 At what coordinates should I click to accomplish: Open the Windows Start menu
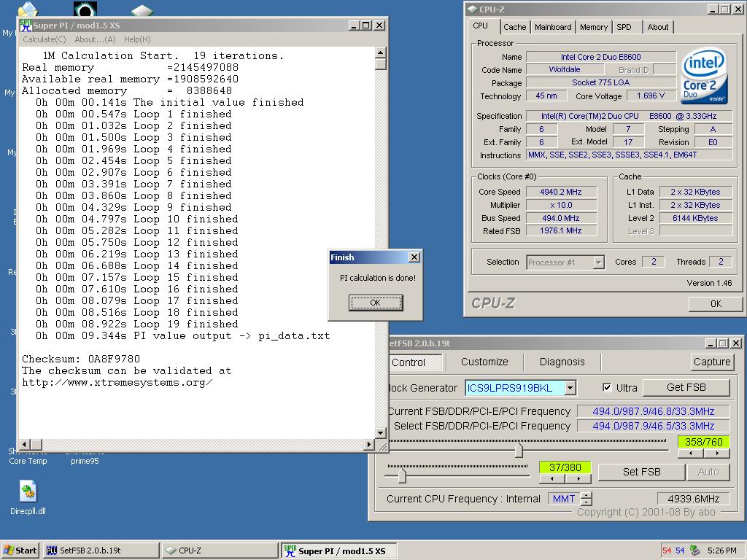point(20,551)
